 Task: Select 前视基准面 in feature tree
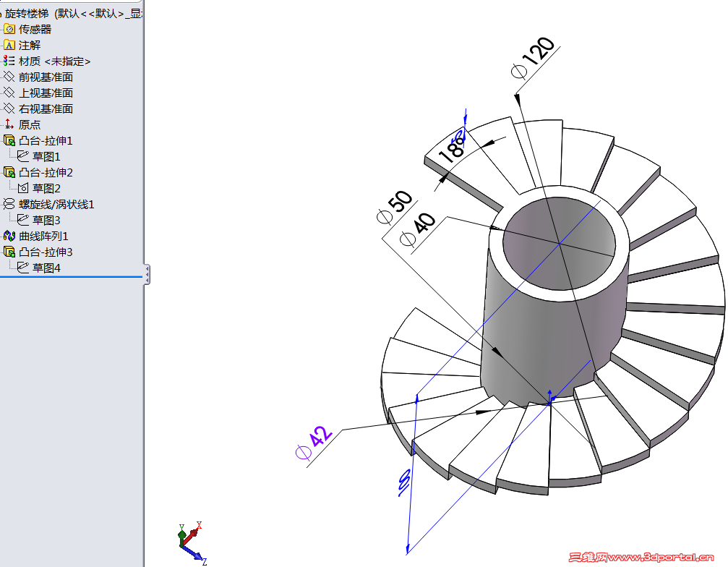(x=46, y=77)
